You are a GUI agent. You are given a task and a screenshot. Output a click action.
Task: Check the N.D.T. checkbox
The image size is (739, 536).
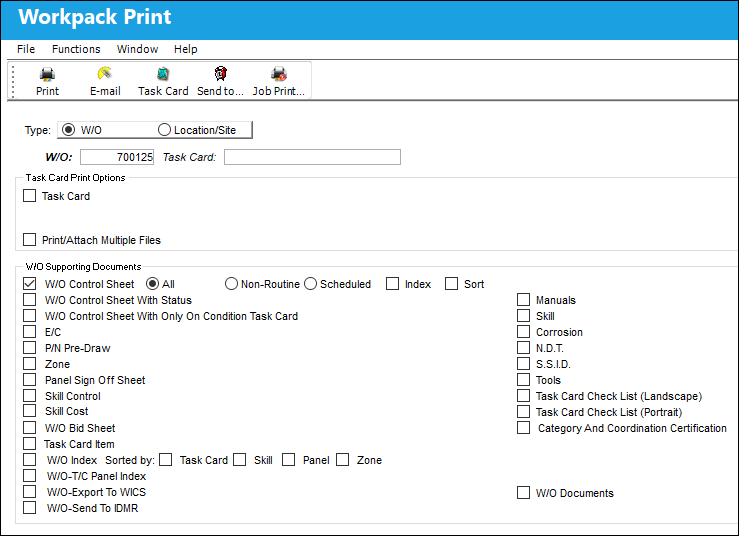(x=523, y=348)
